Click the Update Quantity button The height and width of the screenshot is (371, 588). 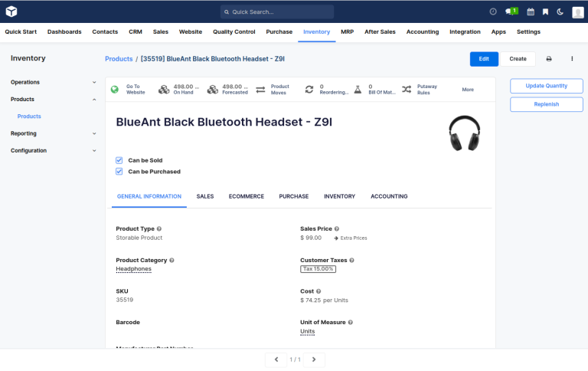(x=546, y=86)
